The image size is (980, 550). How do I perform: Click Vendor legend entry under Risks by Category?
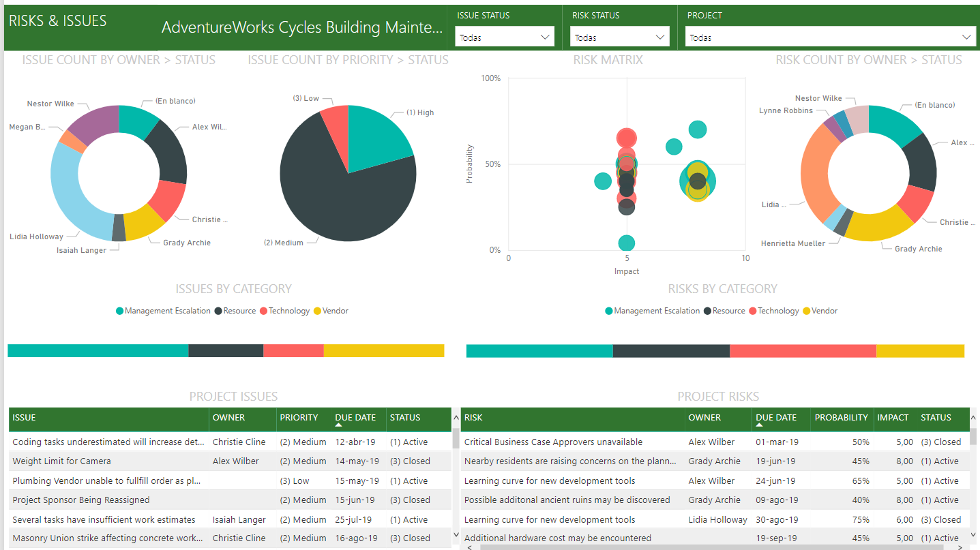[x=819, y=311]
